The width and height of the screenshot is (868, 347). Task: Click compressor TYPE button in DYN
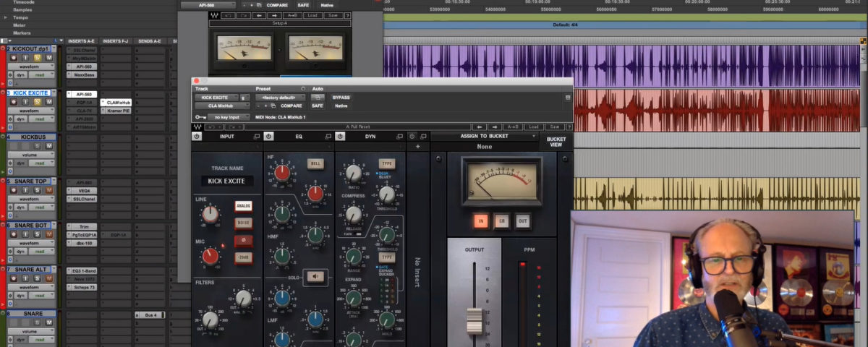pyautogui.click(x=388, y=163)
